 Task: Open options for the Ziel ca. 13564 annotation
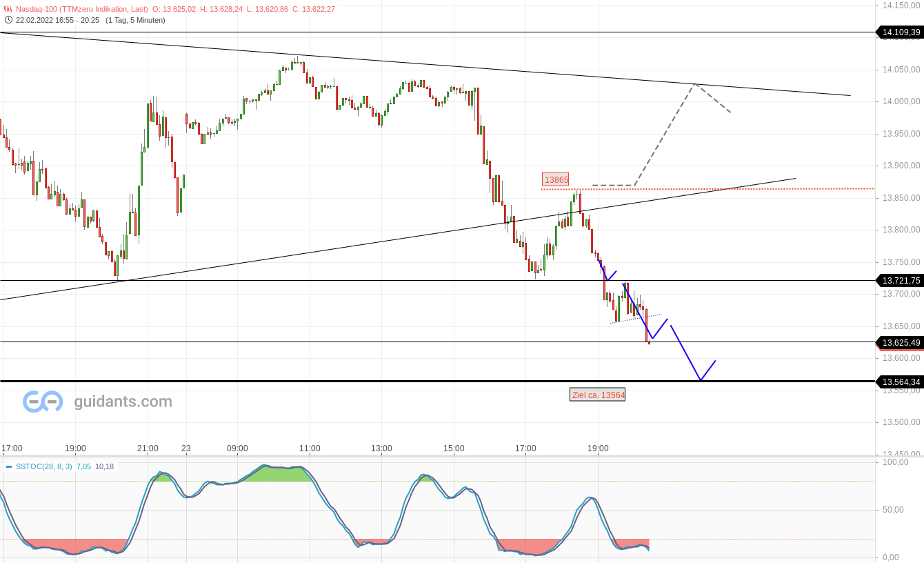coord(598,394)
